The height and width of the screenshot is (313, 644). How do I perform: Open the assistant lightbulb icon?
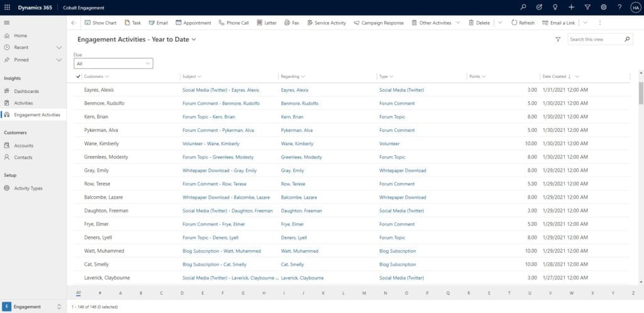tap(555, 8)
